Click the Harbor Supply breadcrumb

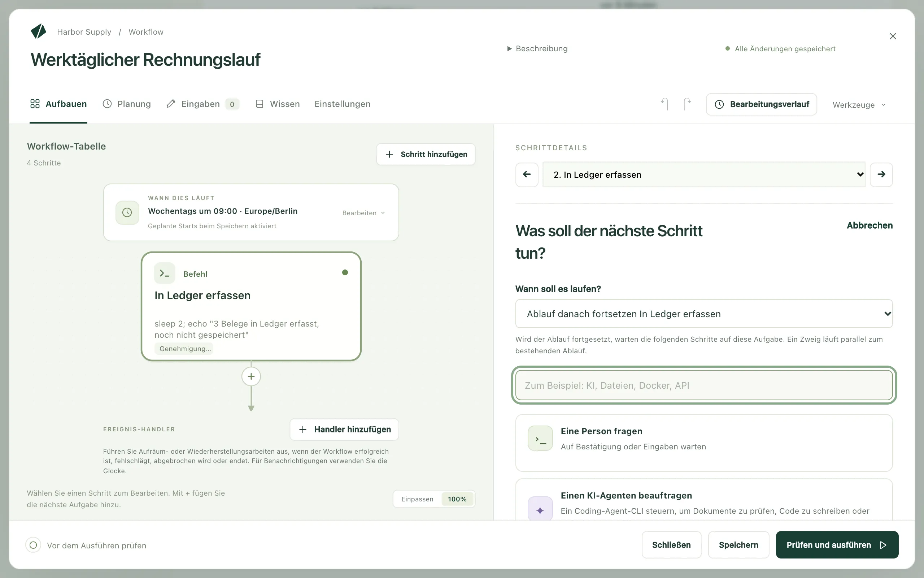point(84,32)
